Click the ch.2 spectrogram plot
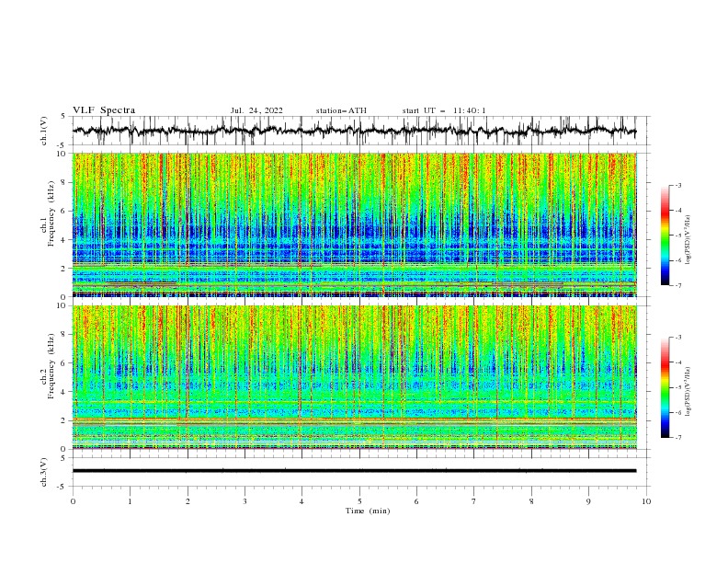The height and width of the screenshot is (563, 728). pyautogui.click(x=355, y=377)
